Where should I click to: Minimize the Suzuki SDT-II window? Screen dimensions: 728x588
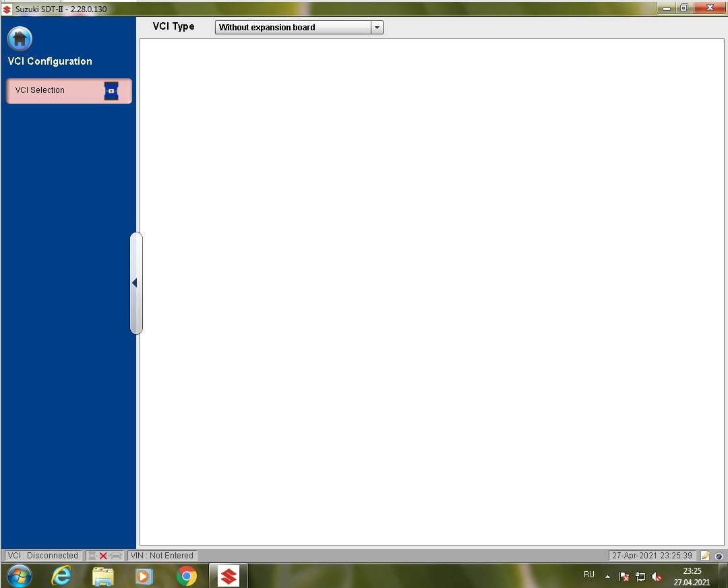[x=666, y=8]
